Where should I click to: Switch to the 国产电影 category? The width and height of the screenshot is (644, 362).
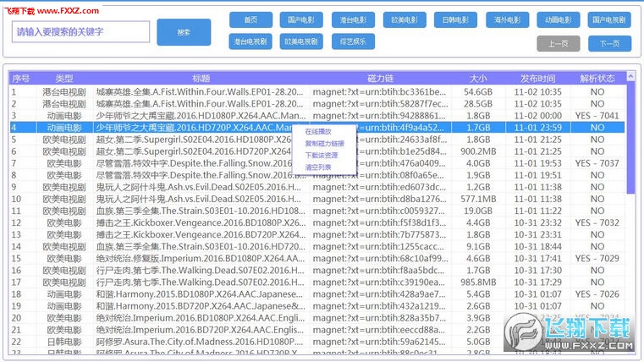pyautogui.click(x=301, y=19)
